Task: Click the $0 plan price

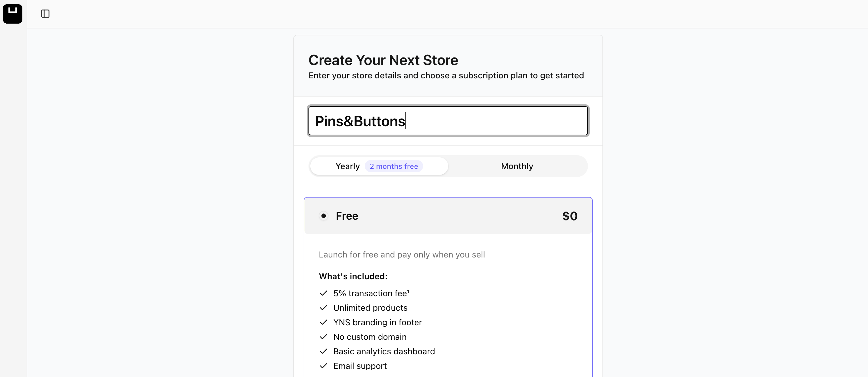Action: click(569, 216)
